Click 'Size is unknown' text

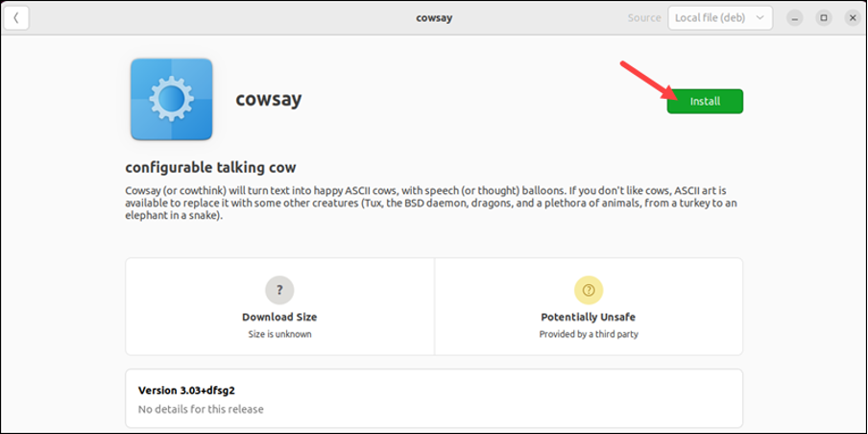click(x=279, y=334)
